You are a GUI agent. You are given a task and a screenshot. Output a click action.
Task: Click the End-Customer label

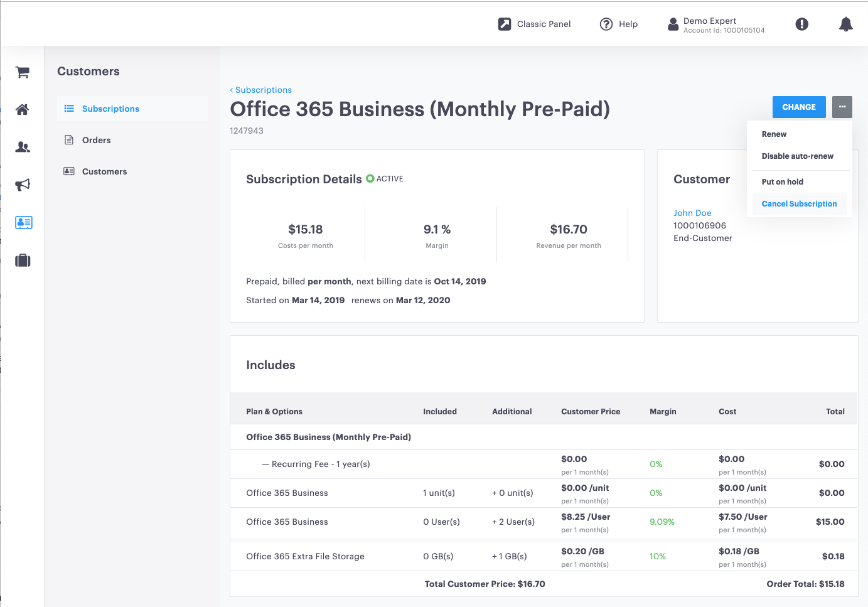tap(703, 238)
